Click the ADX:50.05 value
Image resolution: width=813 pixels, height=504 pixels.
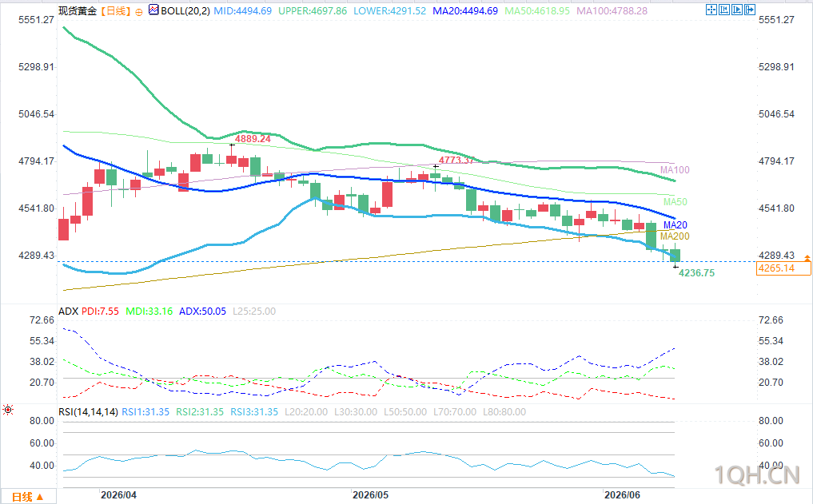click(202, 312)
